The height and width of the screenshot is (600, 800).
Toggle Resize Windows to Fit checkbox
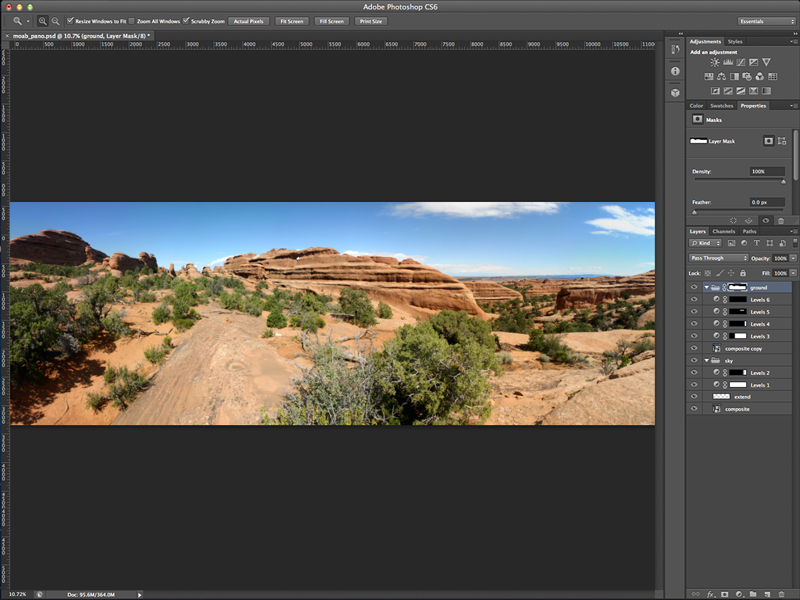[70, 21]
